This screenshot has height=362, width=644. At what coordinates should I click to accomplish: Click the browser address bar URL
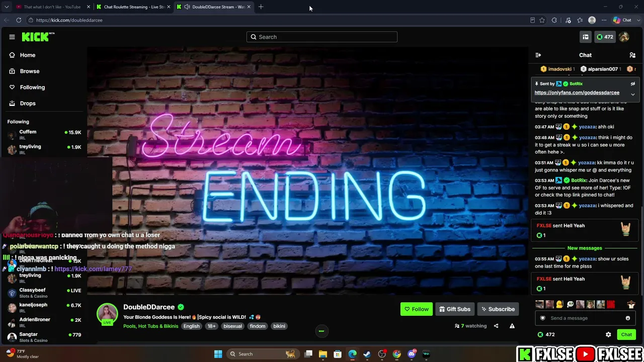tap(69, 20)
